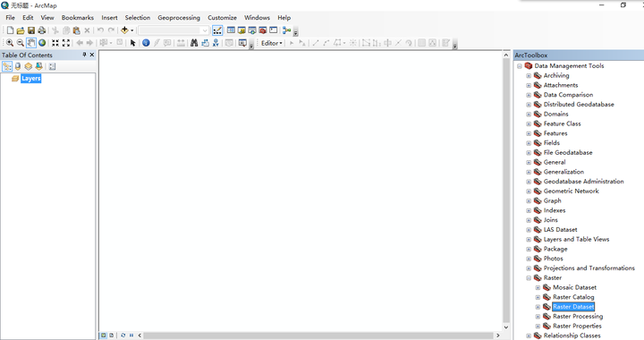List By Visibility in contents

(x=28, y=66)
